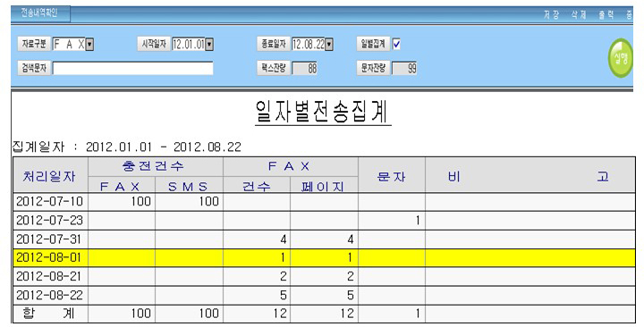Click the 일자별전송집계 report title
The width and height of the screenshot is (644, 327).
click(323, 112)
